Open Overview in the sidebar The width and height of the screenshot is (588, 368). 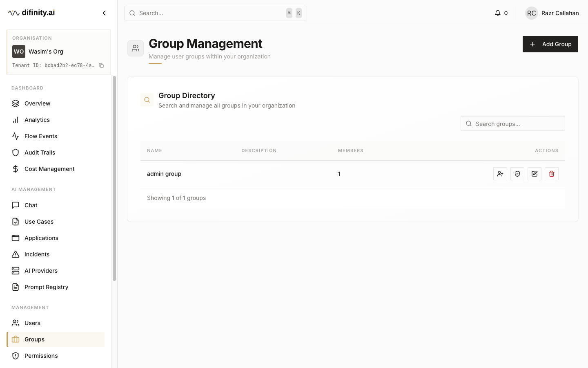pyautogui.click(x=56, y=103)
